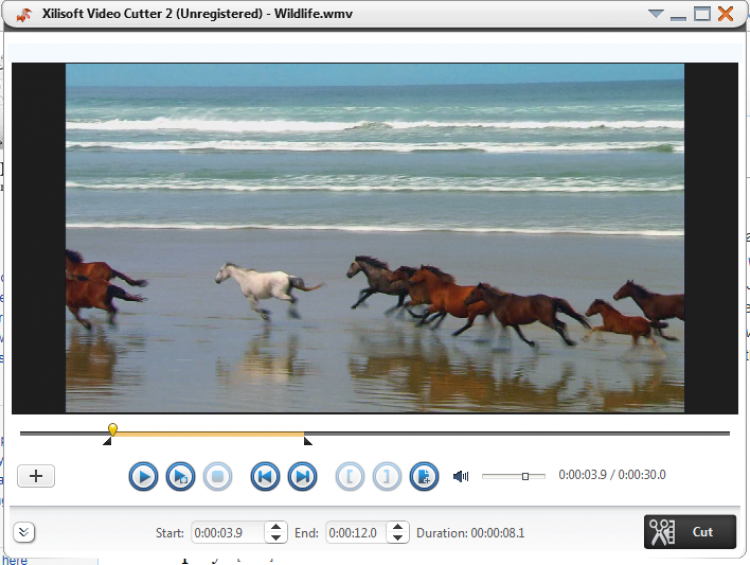Set the start point bracket
Image resolution: width=750 pixels, height=565 pixels.
coord(349,477)
